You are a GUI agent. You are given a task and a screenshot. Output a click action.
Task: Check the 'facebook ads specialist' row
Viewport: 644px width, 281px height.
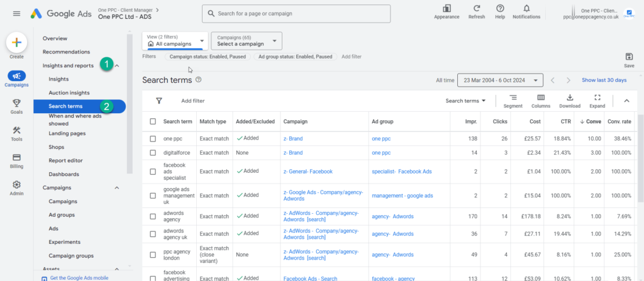(x=153, y=172)
